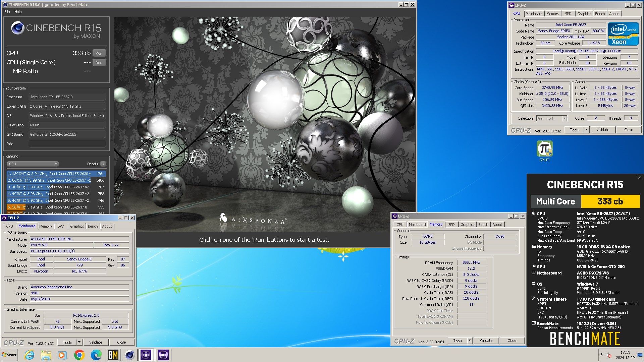Open Microsoft Edge from the taskbar
This screenshot has width=644, height=362.
pos(96,355)
